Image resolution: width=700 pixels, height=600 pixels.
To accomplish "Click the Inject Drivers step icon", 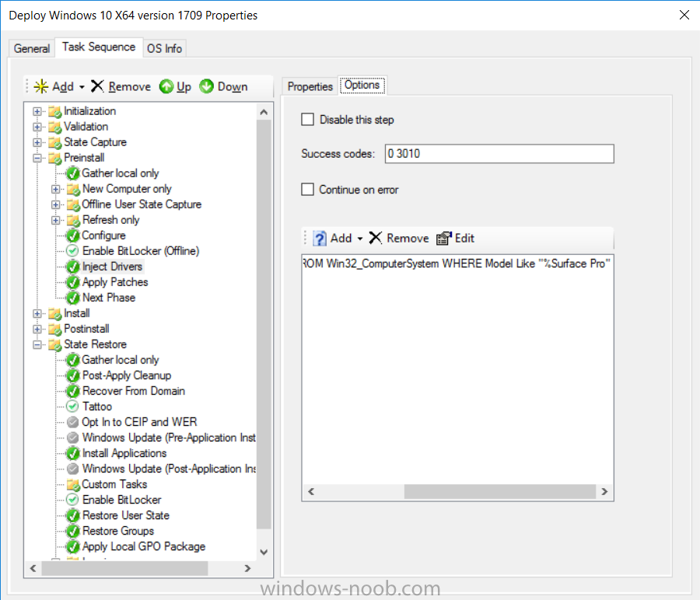I will point(73,267).
